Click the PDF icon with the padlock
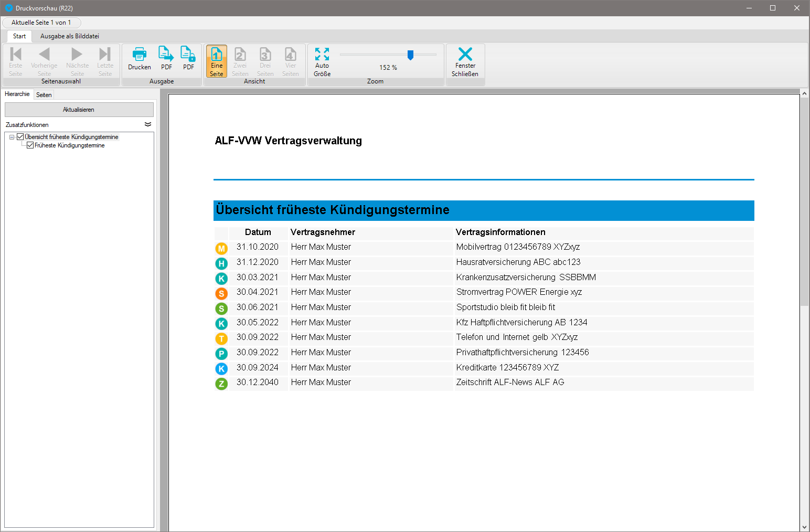Viewport: 810px width, 532px height. [x=188, y=58]
